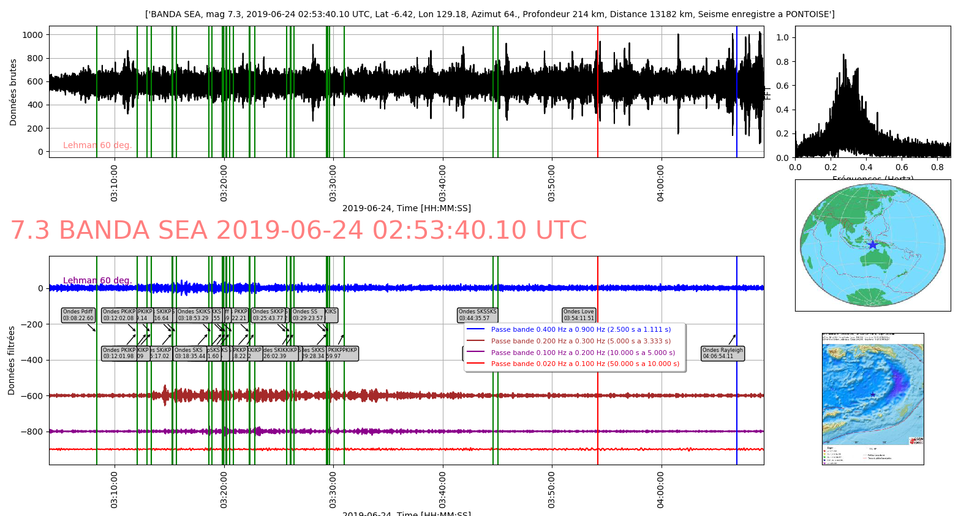Click the purple Lehman 60 deg. text in filtered plot
The image size is (980, 516).
click(x=97, y=280)
